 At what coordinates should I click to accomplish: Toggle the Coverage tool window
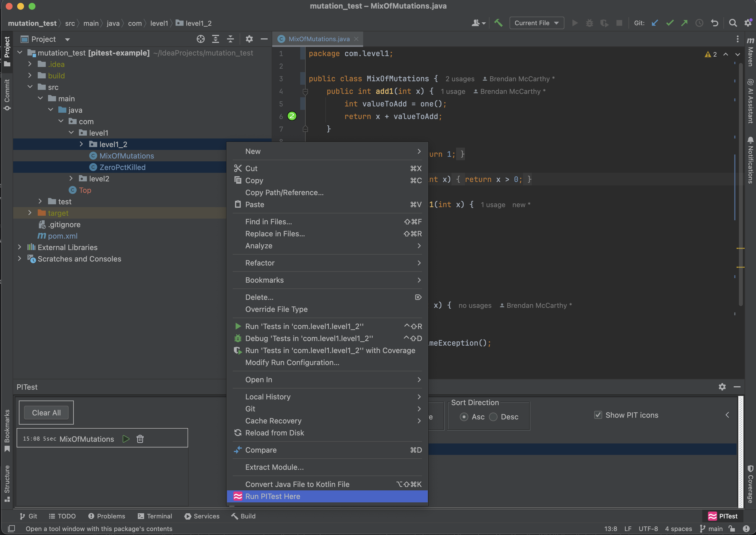750,484
